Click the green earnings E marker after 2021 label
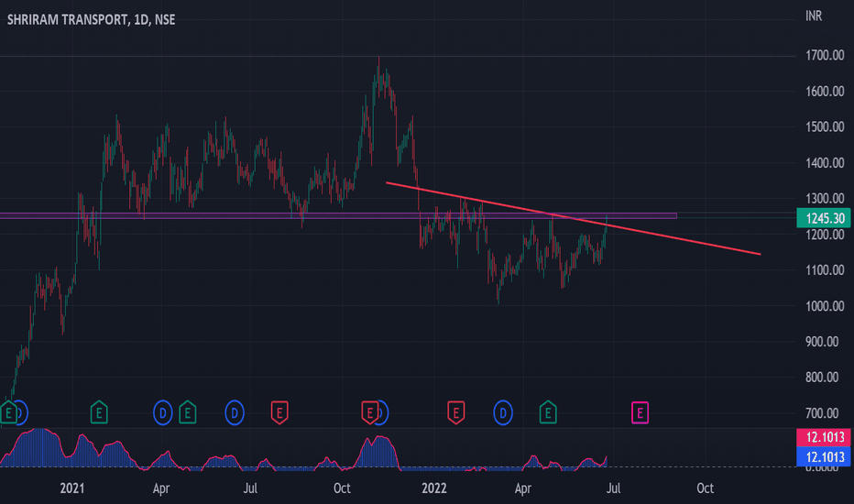 pos(99,412)
